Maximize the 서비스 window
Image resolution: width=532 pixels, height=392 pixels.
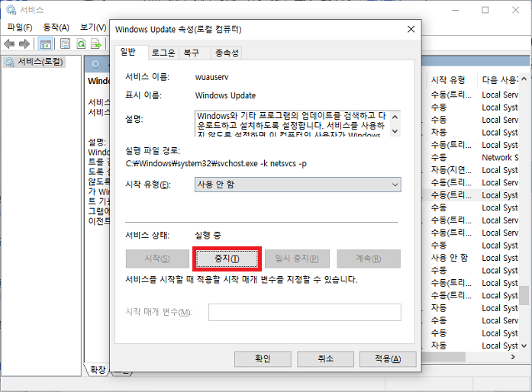point(485,10)
